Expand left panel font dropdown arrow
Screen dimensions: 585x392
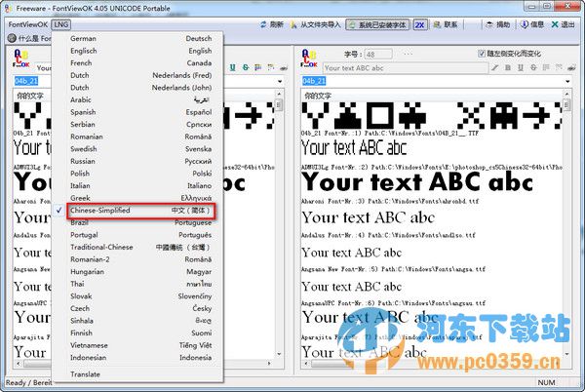click(x=280, y=81)
